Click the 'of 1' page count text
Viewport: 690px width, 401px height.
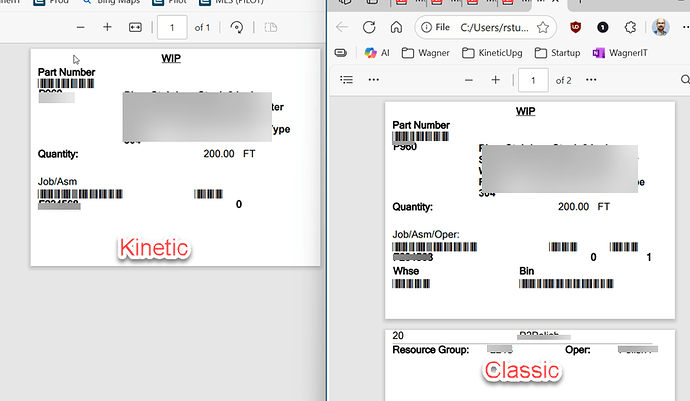click(202, 27)
